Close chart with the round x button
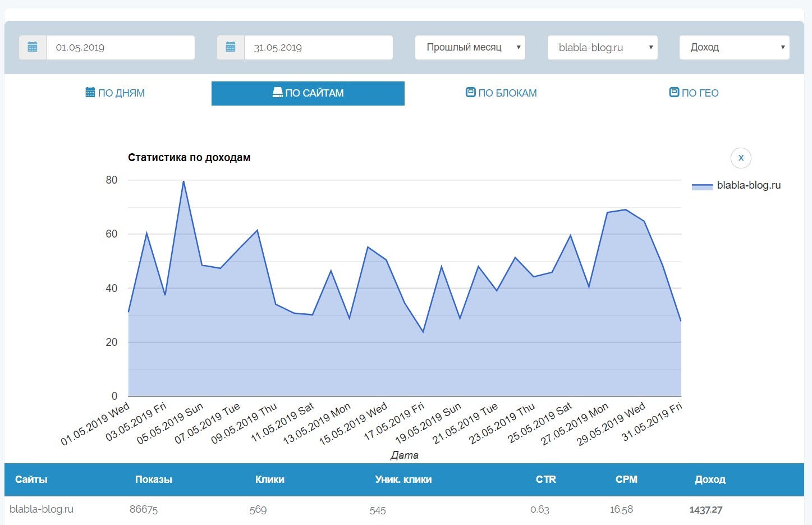 (x=741, y=158)
